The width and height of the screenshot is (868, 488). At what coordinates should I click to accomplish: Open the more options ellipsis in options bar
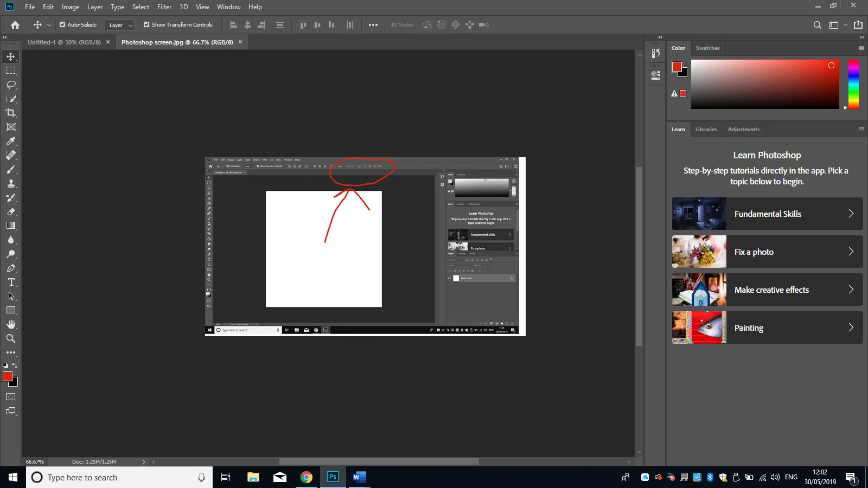(373, 25)
